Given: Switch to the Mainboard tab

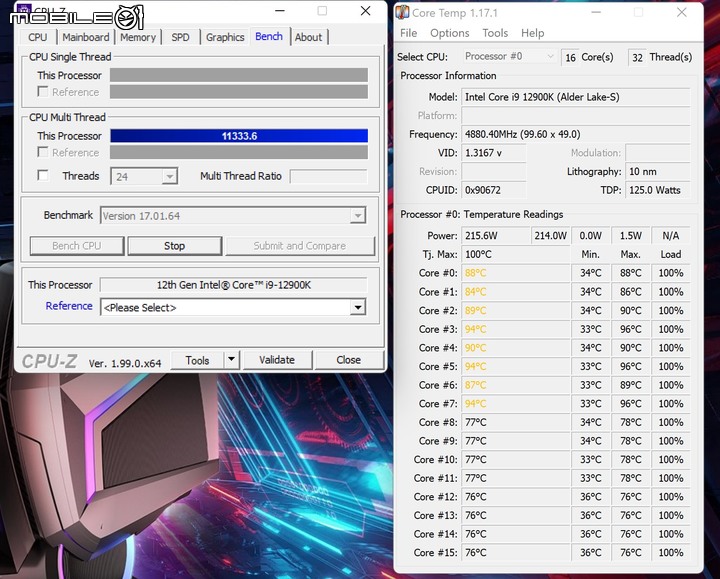Looking at the screenshot, I should [86, 37].
